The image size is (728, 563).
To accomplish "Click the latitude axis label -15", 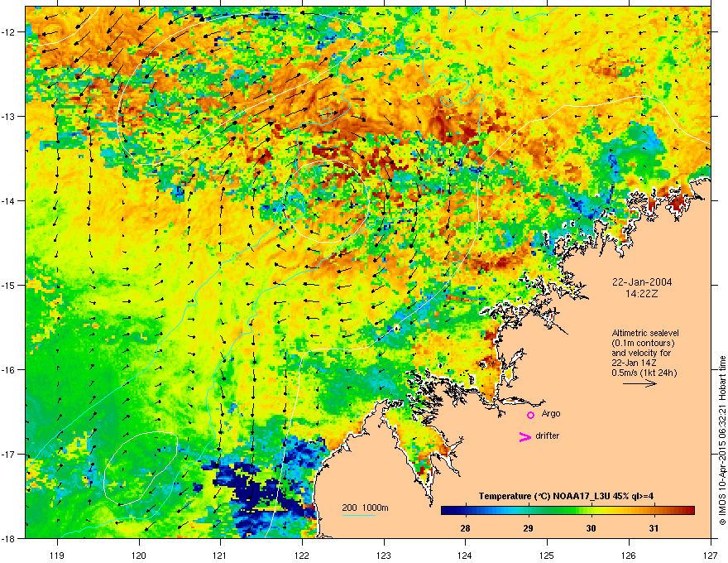I will [9, 285].
